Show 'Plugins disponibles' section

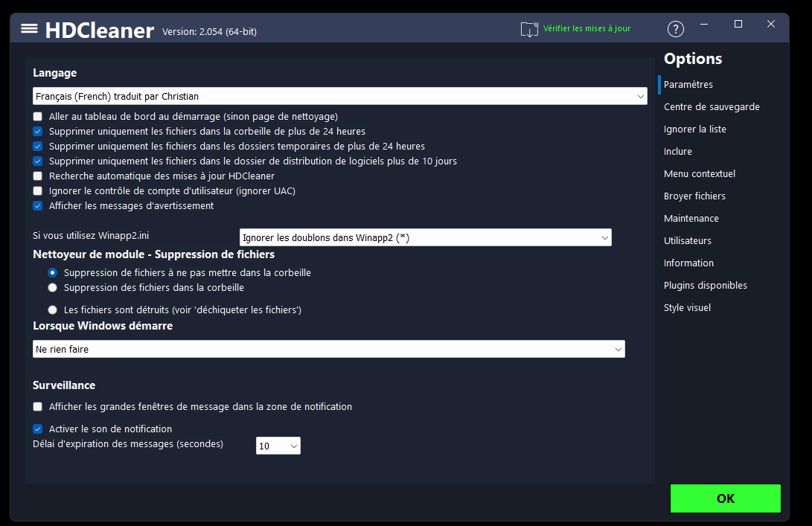coord(706,285)
